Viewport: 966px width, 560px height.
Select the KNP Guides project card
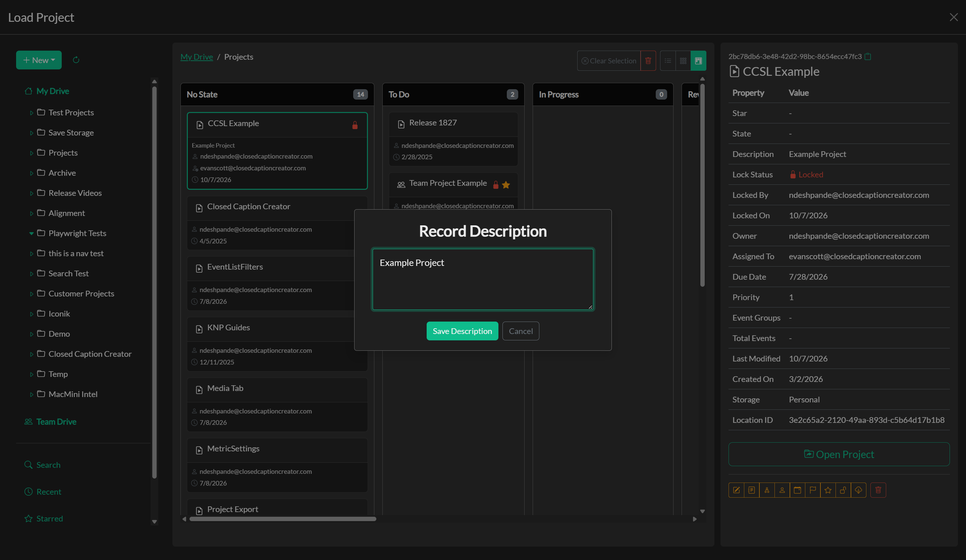277,344
